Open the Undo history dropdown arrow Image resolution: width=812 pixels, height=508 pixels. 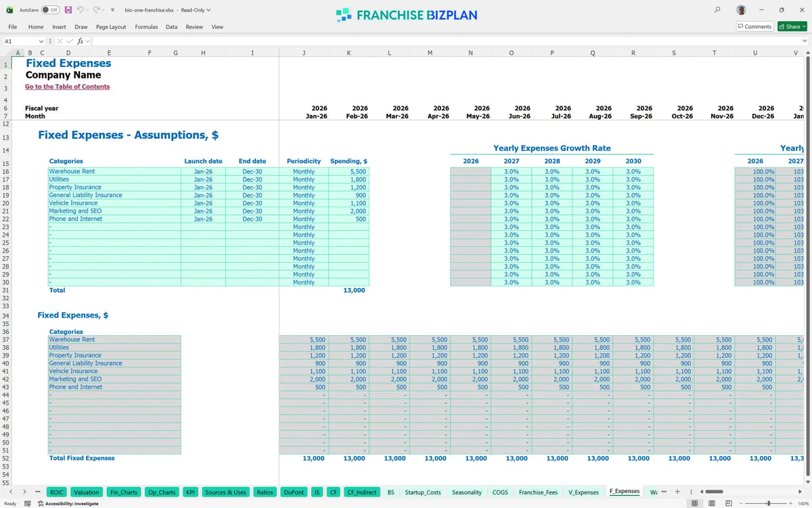[88, 10]
